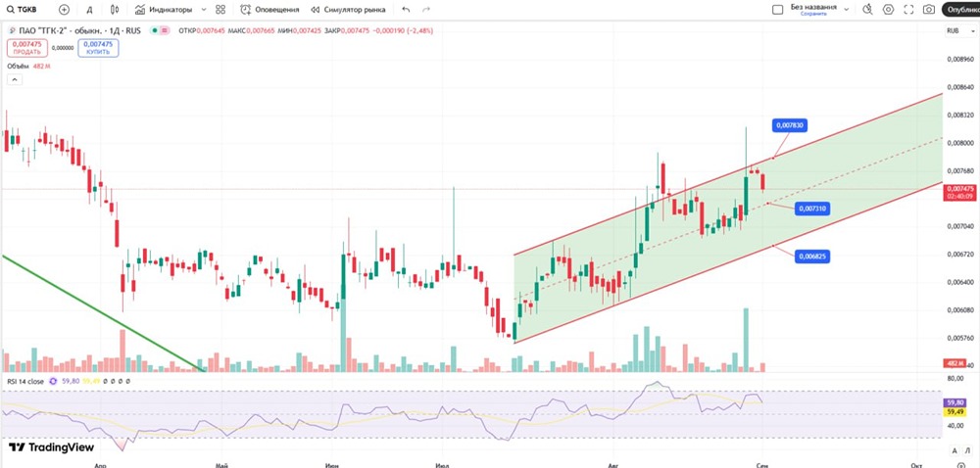Click the yellow 59,49 axis tag
980x468 pixels.
point(956,412)
